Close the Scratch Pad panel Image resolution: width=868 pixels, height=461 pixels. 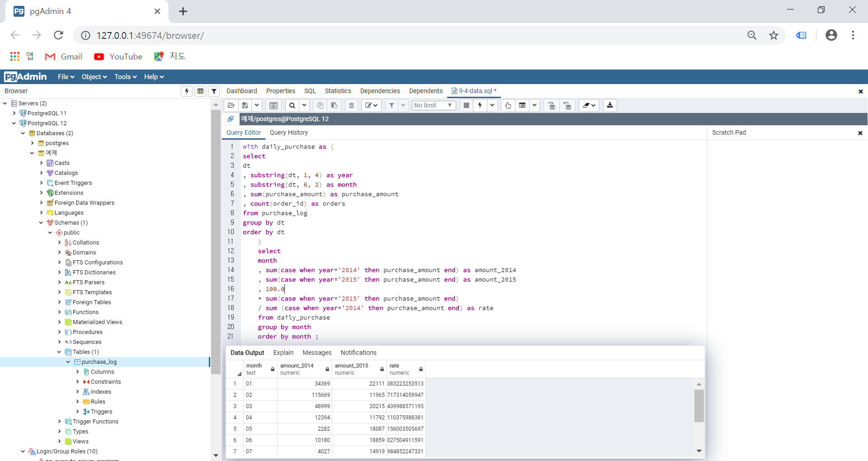[x=860, y=133]
